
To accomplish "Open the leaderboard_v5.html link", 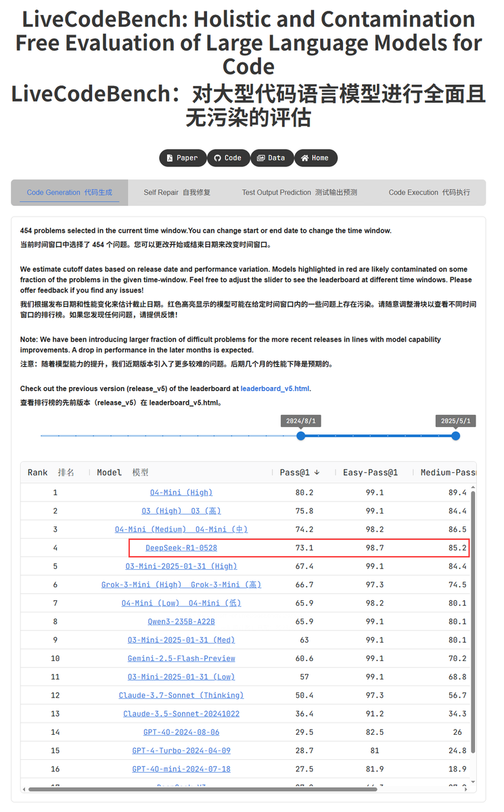I will click(275, 388).
